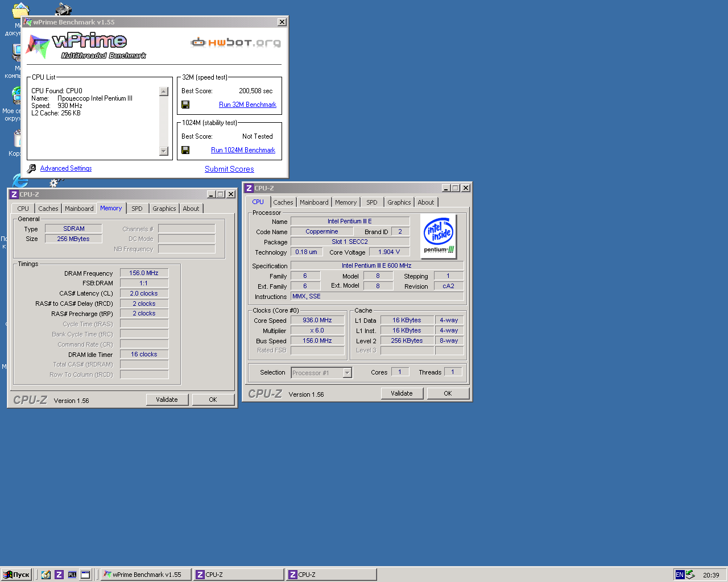Select the Internet Explorer desktop icon
728x582 pixels.
[20, 181]
